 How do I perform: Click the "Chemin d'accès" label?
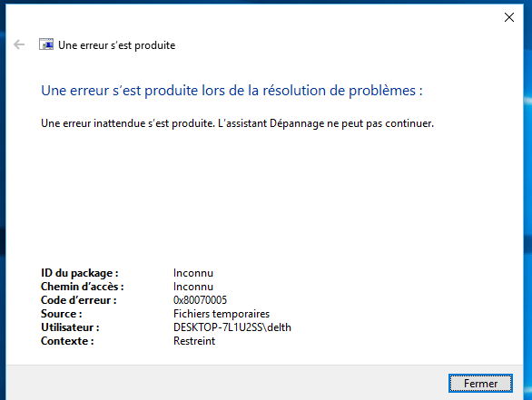82,287
